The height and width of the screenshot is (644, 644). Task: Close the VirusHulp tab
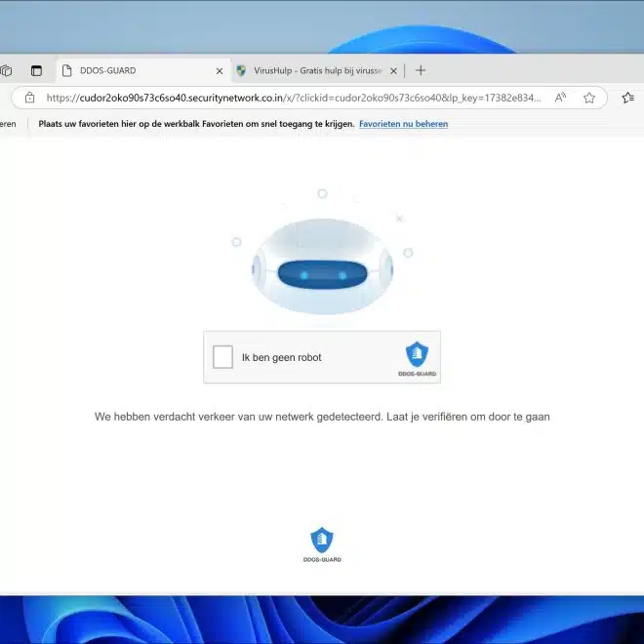[393, 71]
